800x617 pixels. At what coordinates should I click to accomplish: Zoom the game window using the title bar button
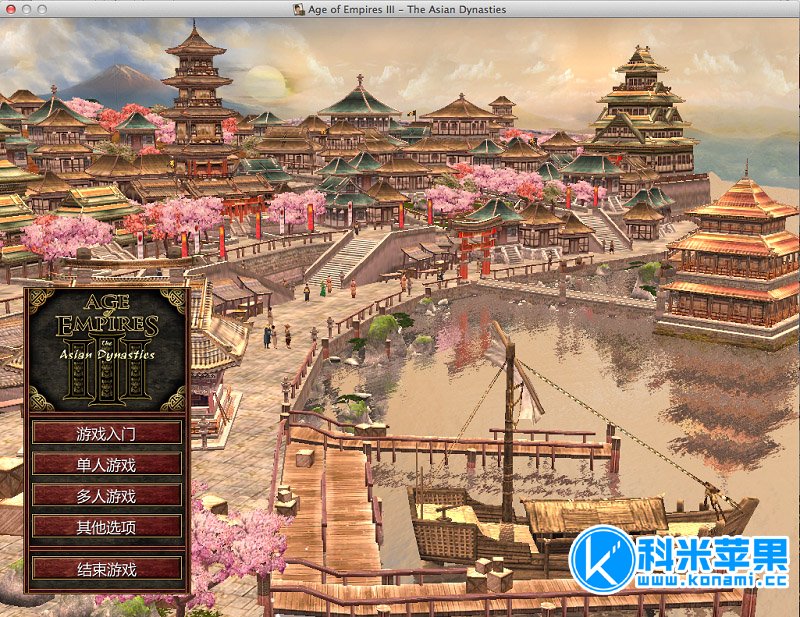click(43, 9)
